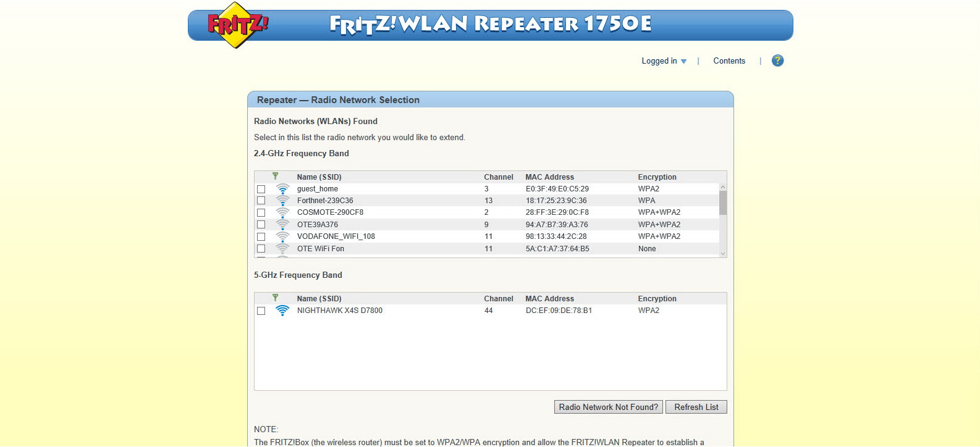Click Channel header in 5-GHz table
980x447 pixels.
click(499, 299)
